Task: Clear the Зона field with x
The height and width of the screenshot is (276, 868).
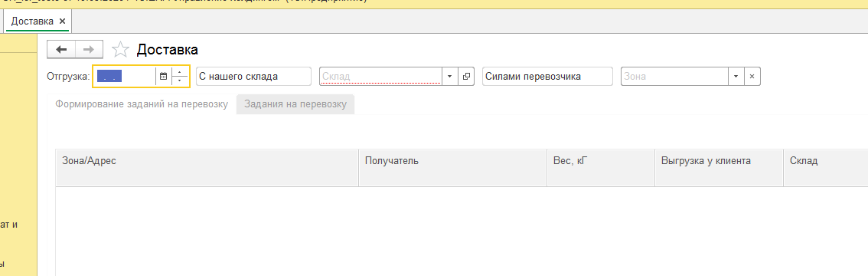Action: 752,77
